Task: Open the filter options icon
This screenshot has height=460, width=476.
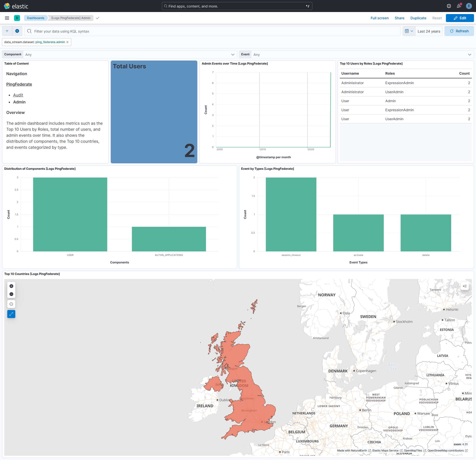Action: pyautogui.click(x=7, y=31)
